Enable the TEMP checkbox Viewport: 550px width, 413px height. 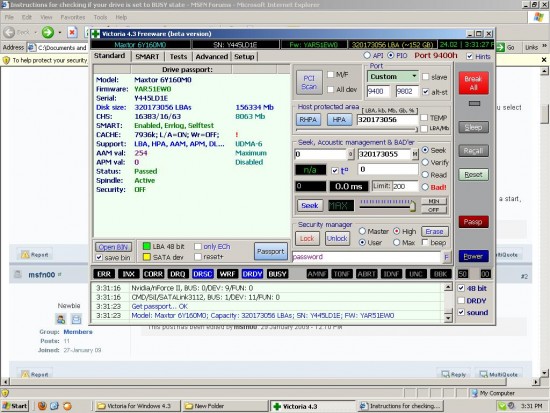(424, 118)
